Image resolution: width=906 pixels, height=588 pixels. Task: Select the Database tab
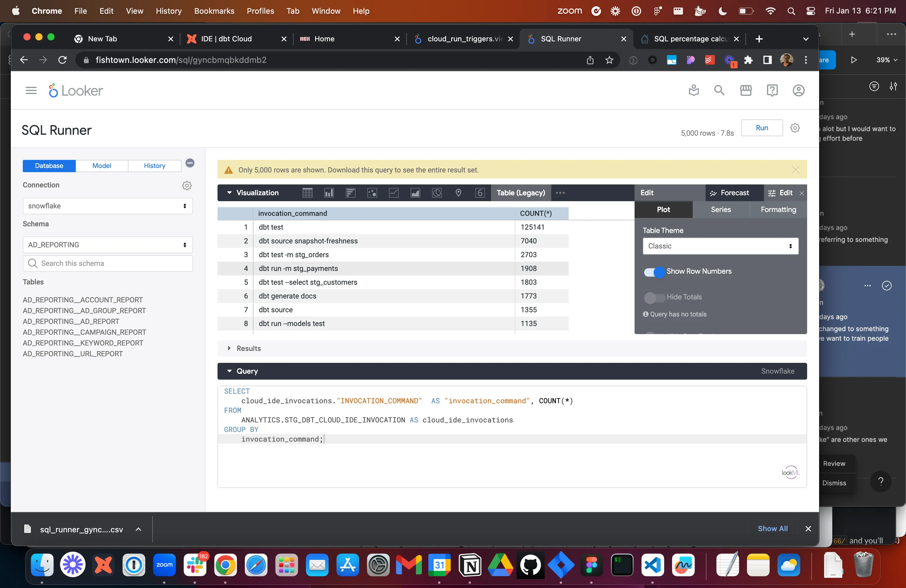click(49, 166)
